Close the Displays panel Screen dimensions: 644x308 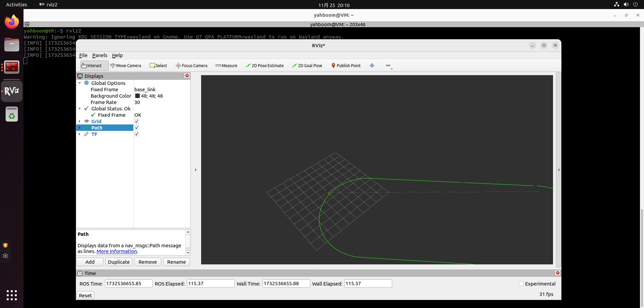coord(187,76)
